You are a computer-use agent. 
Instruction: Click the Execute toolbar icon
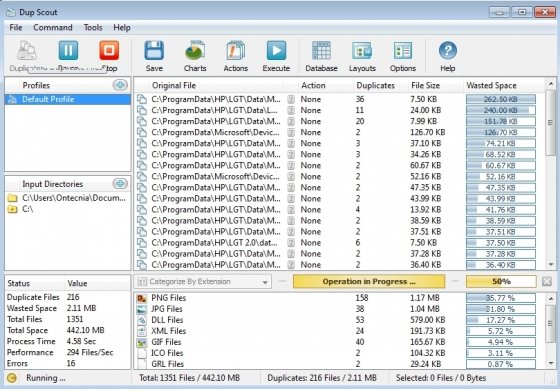pos(276,51)
